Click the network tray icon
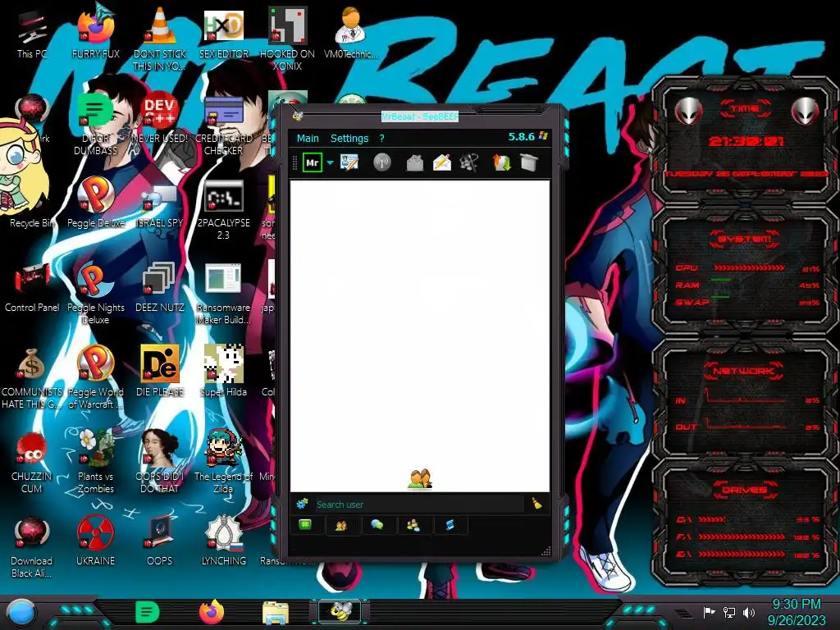The image size is (840, 630). (x=729, y=612)
